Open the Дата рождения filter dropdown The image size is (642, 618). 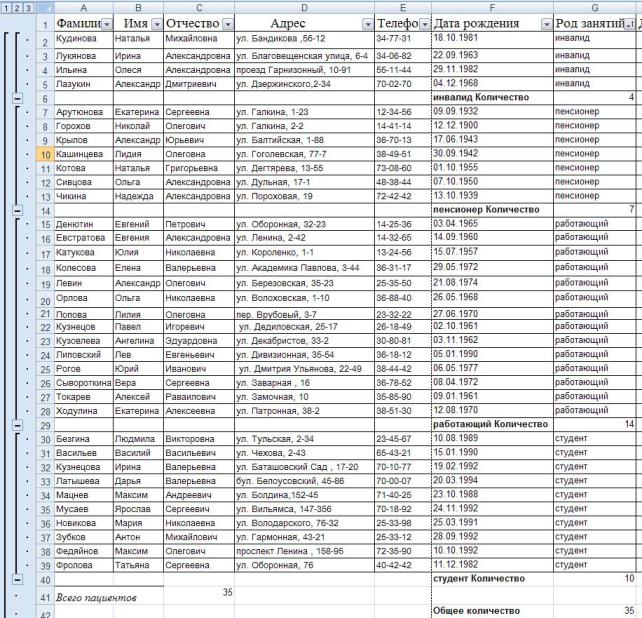tap(547, 25)
